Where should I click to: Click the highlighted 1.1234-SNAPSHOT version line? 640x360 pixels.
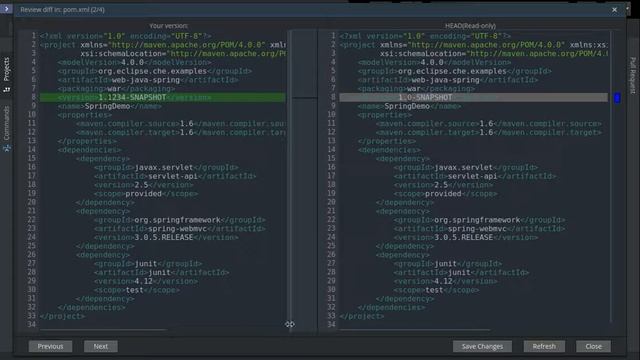pos(163,97)
